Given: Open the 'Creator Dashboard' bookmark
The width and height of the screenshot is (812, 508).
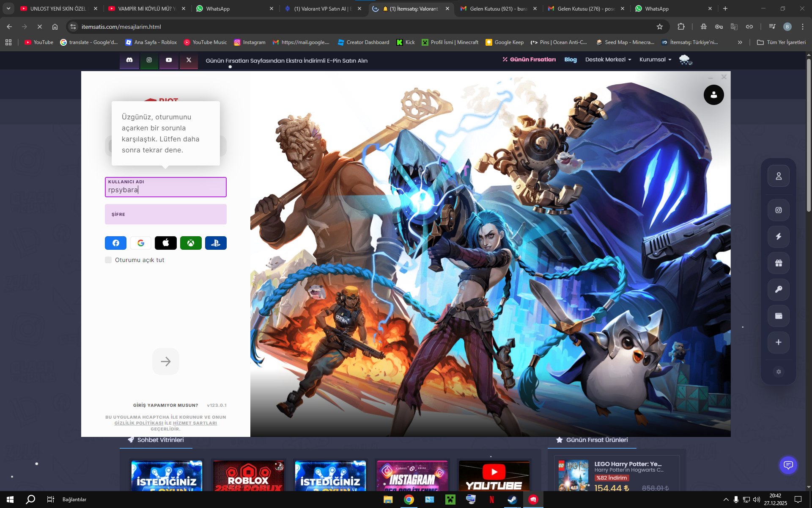Looking at the screenshot, I should point(363,42).
